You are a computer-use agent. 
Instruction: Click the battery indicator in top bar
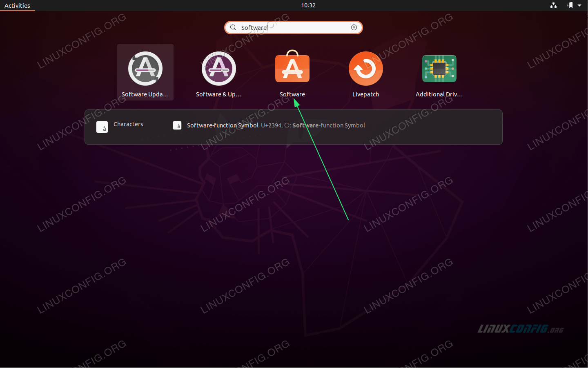tap(570, 5)
